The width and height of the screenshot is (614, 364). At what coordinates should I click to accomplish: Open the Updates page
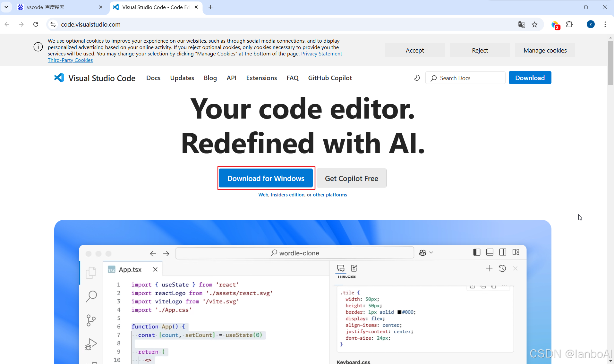coord(182,78)
